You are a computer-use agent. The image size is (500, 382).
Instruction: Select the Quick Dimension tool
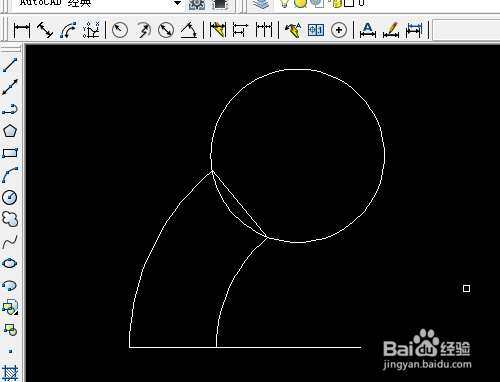click(218, 30)
